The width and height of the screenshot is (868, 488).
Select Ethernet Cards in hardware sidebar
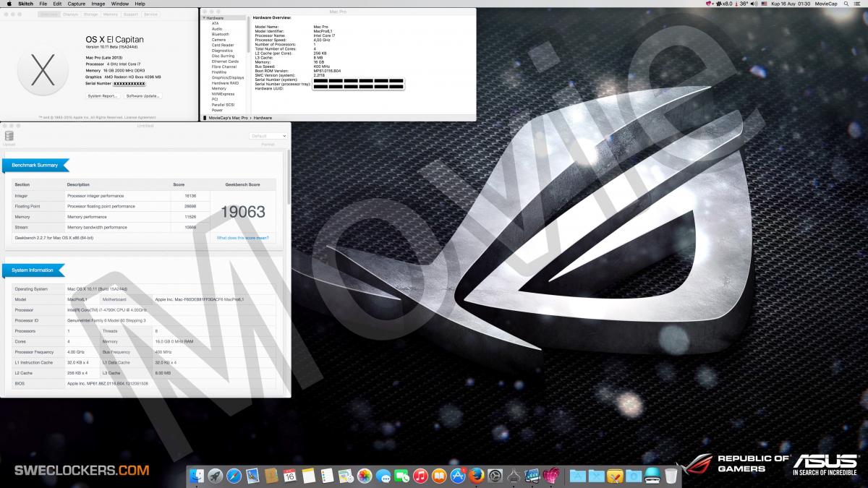(x=224, y=61)
